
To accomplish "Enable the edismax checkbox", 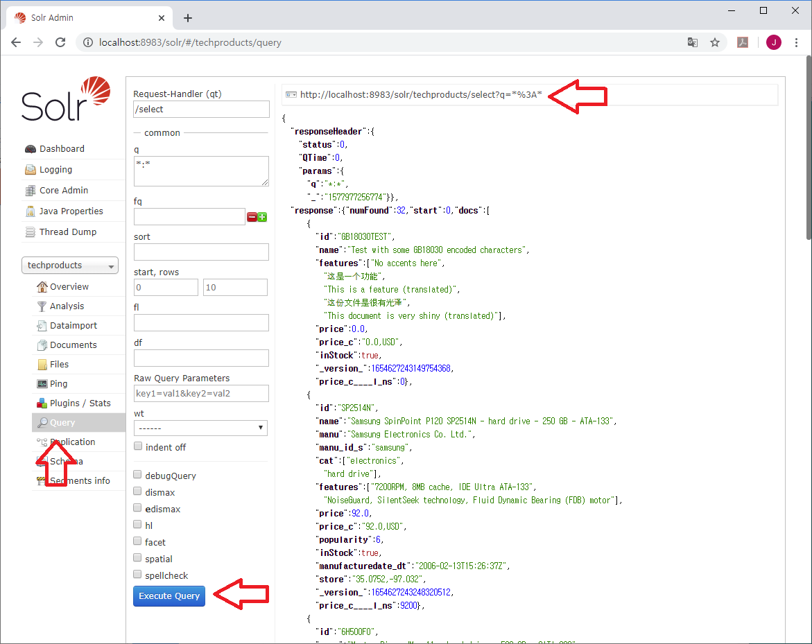I will [x=137, y=507].
